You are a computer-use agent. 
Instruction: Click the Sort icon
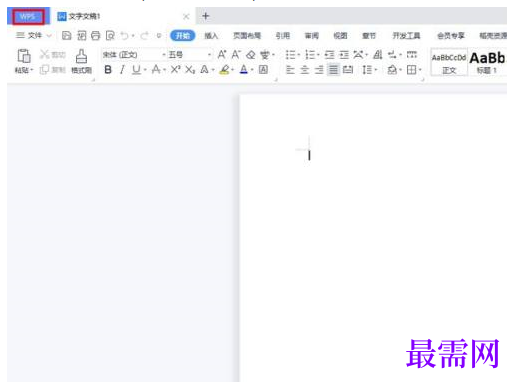(x=378, y=54)
